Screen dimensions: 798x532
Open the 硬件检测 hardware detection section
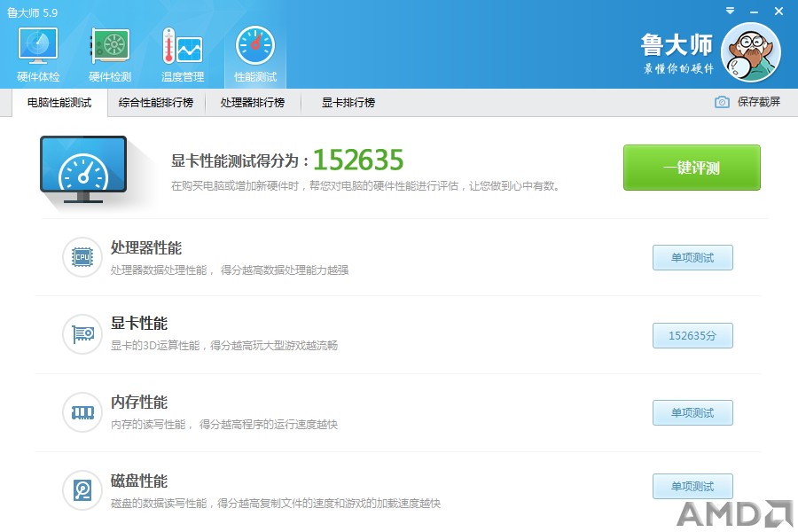point(110,55)
